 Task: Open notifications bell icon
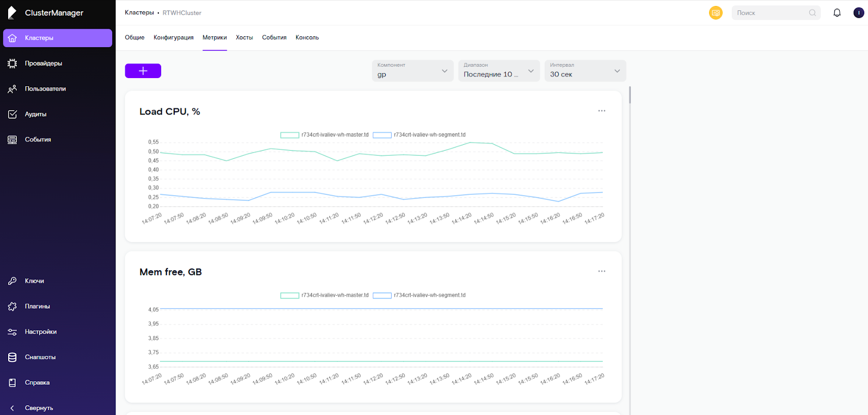pos(837,13)
